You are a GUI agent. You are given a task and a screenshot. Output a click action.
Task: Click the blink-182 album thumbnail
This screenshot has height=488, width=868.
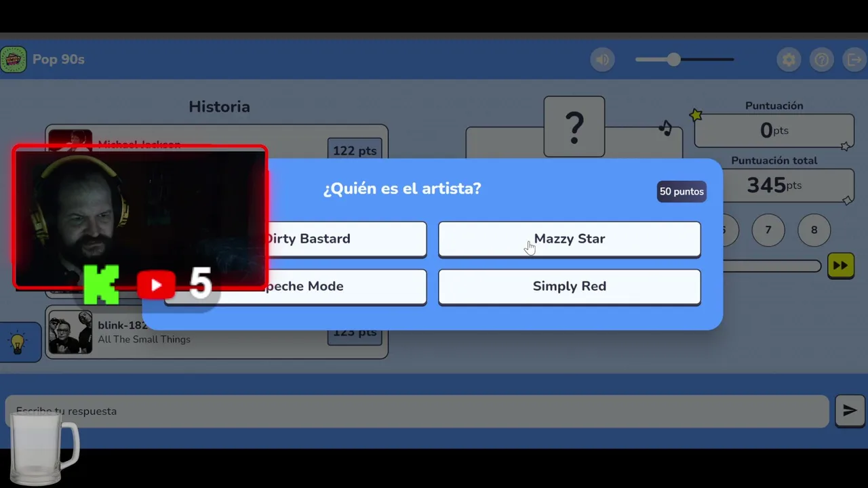(71, 332)
